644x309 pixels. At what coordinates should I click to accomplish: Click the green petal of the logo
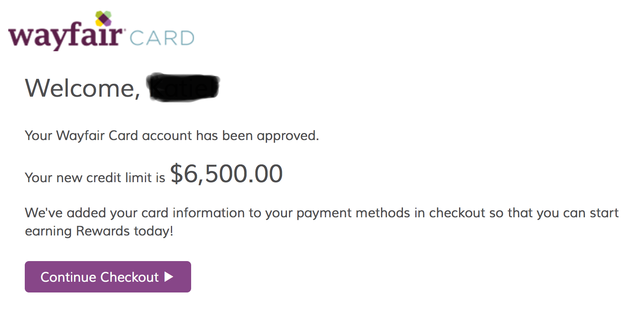pos(109,14)
